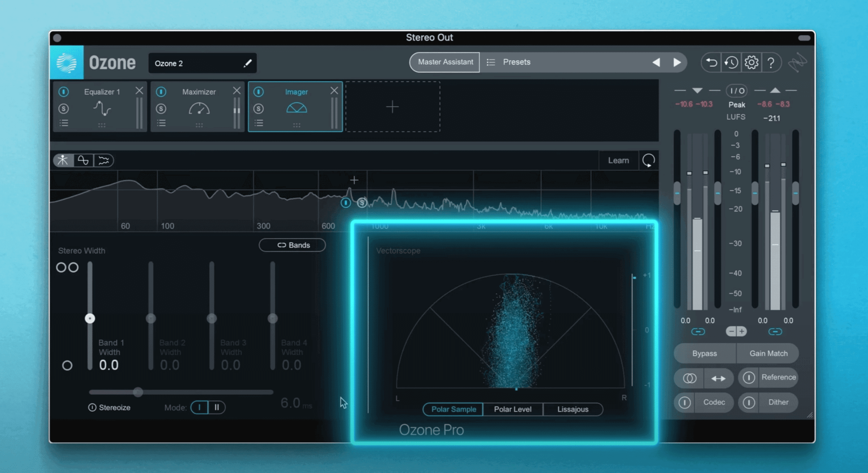Screen dimensions: 868x473
Task: Click the Band 2 Width slider handle
Action: click(x=151, y=319)
